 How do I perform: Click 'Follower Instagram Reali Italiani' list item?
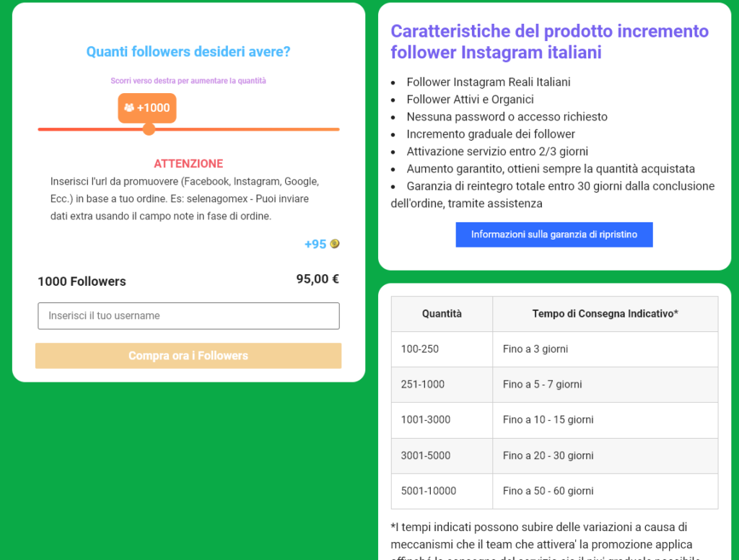click(488, 82)
